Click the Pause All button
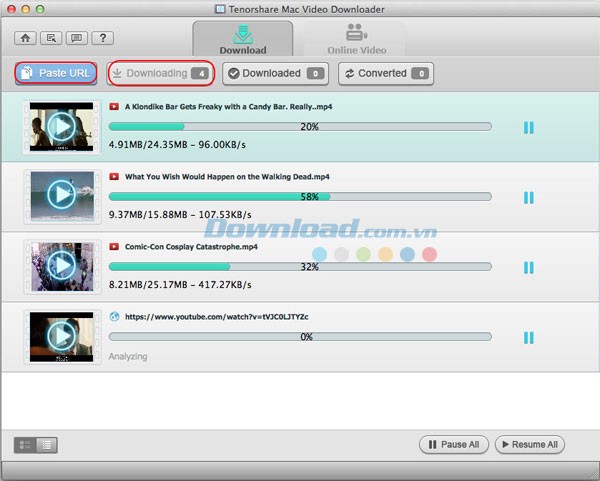The width and height of the screenshot is (600, 481). point(453,444)
